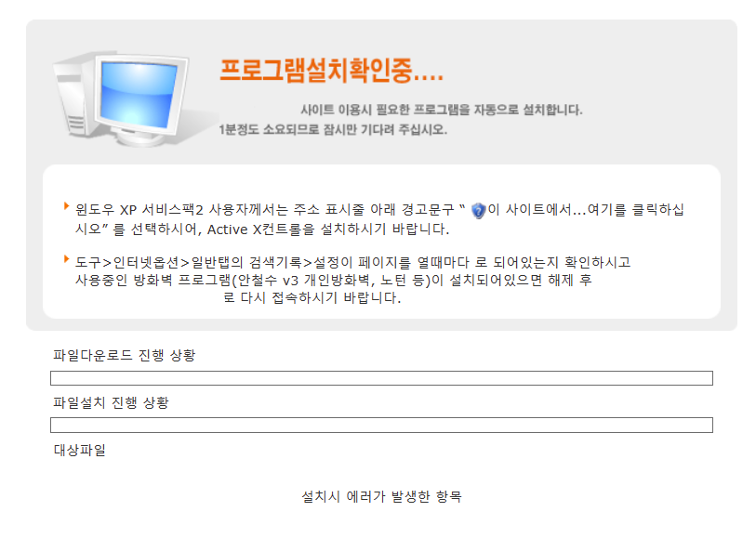Click the 다시 접속하시기 바랍니다 text line
This screenshot has height=538, width=756.
(312, 297)
